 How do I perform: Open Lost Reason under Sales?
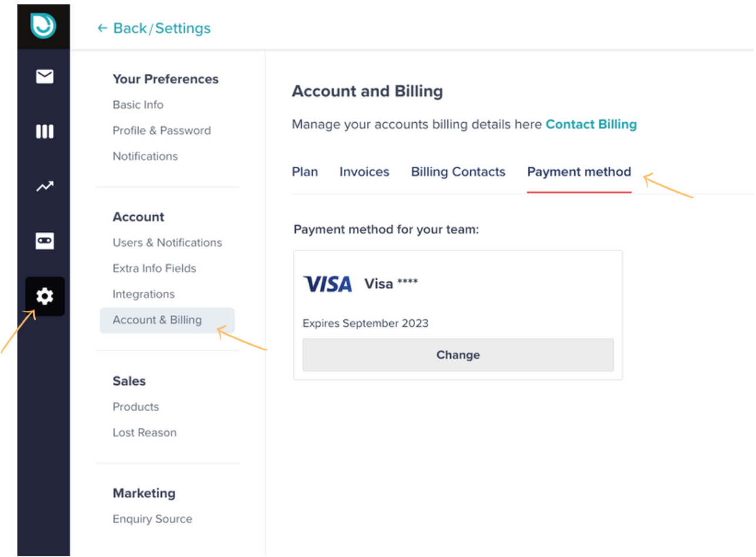(145, 432)
